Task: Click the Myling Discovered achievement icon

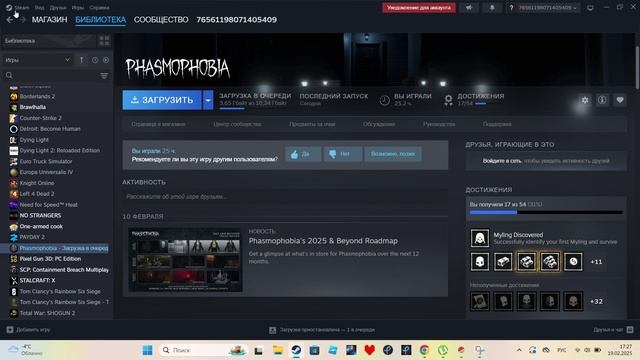Action: coord(480,238)
